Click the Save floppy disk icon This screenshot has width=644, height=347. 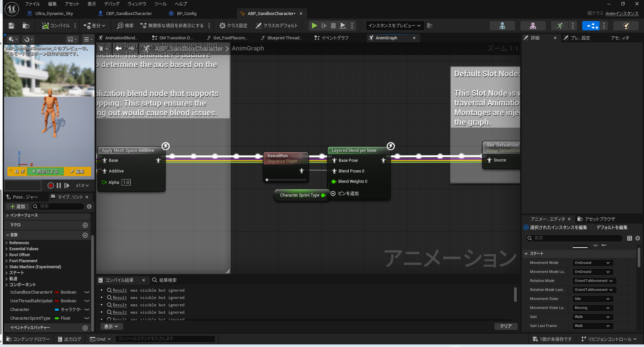11,26
